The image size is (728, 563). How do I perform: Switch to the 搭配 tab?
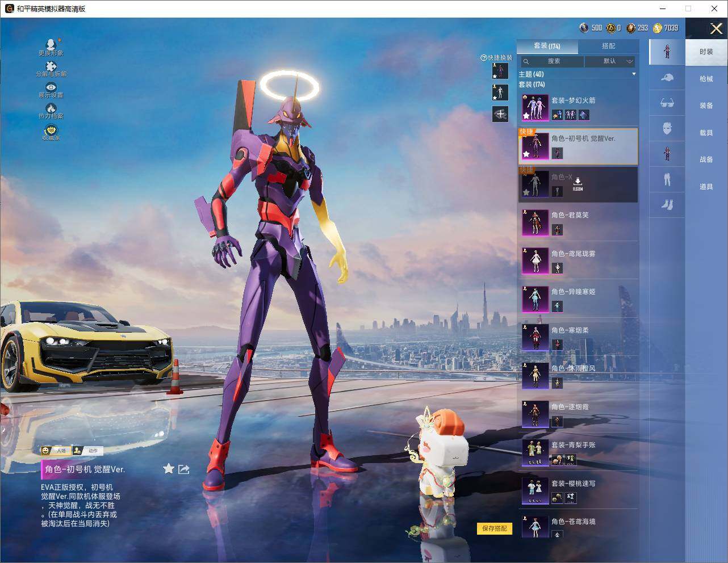tap(608, 46)
